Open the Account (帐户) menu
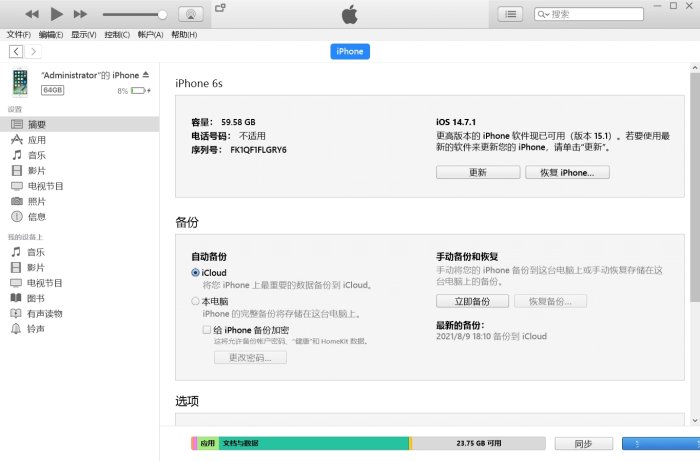Screen dimensions: 700x461 pos(150,34)
